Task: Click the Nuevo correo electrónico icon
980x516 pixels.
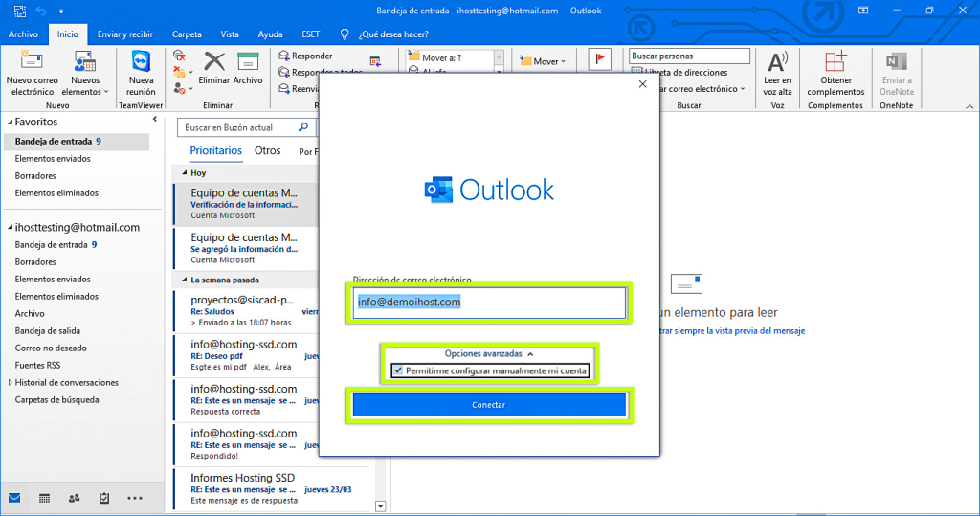Action: 32,63
